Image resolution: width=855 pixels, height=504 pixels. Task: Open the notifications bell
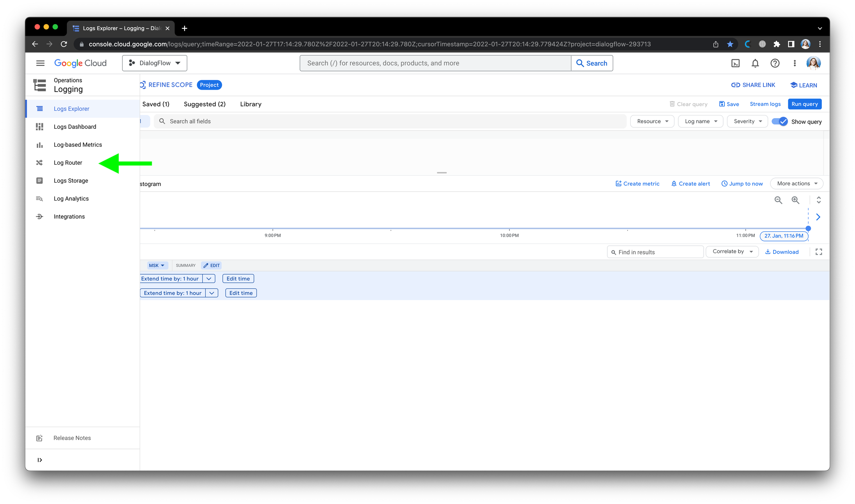click(x=755, y=63)
